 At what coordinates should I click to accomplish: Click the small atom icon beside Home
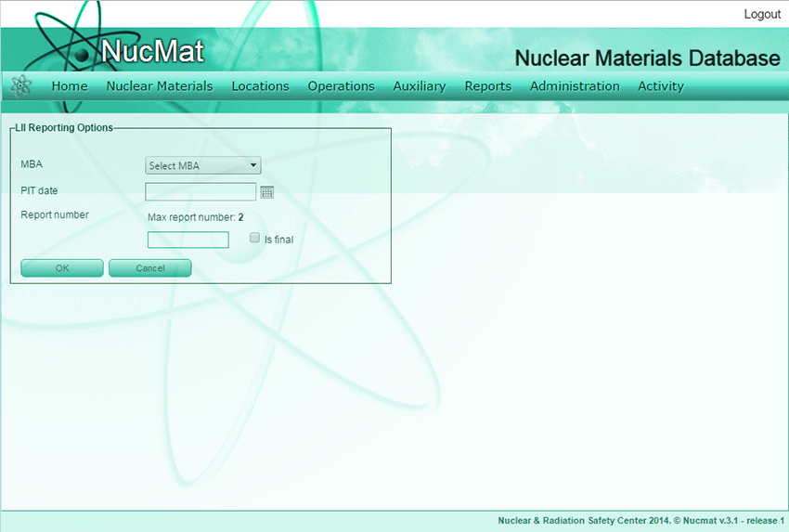20,86
